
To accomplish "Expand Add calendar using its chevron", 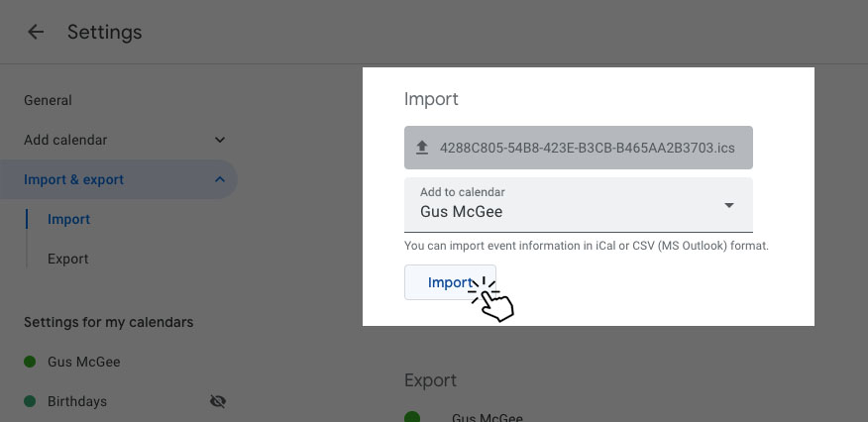I will click(x=220, y=140).
